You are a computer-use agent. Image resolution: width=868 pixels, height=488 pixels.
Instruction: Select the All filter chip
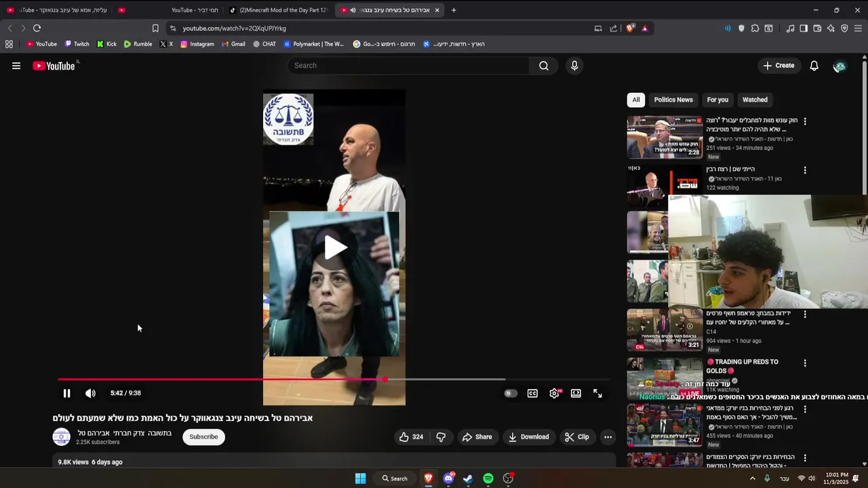click(x=636, y=100)
